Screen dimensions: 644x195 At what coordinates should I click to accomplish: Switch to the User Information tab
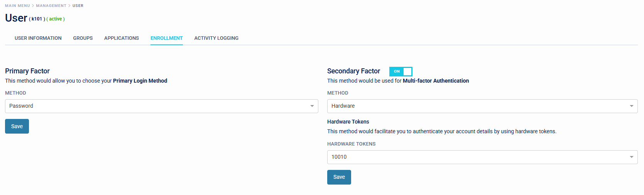click(x=38, y=38)
